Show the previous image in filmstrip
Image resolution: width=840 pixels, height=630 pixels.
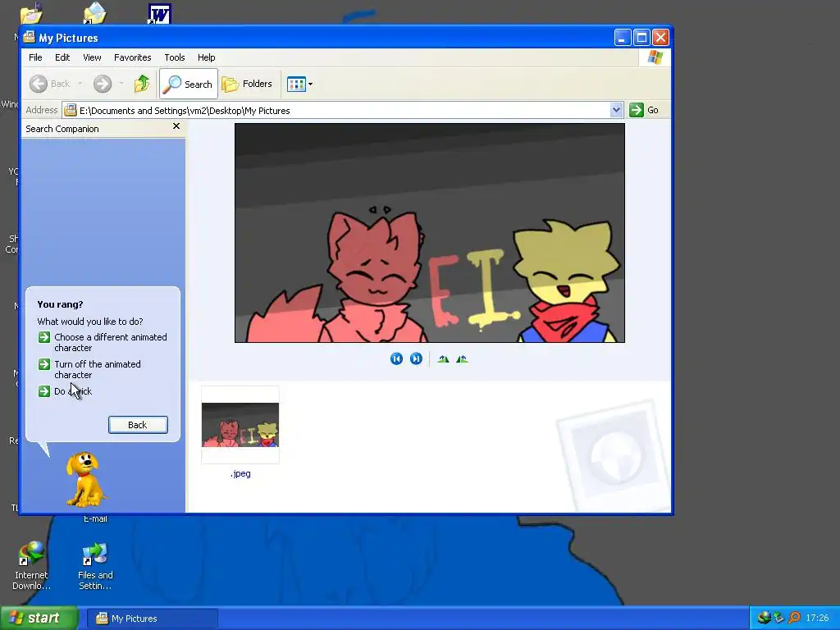click(396, 359)
